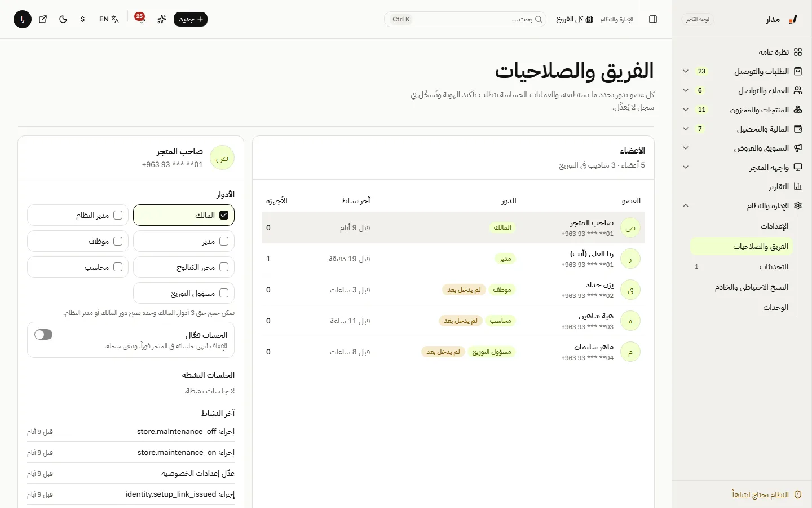
Task: Open the التحديثات submenu item
Action: 742,267
